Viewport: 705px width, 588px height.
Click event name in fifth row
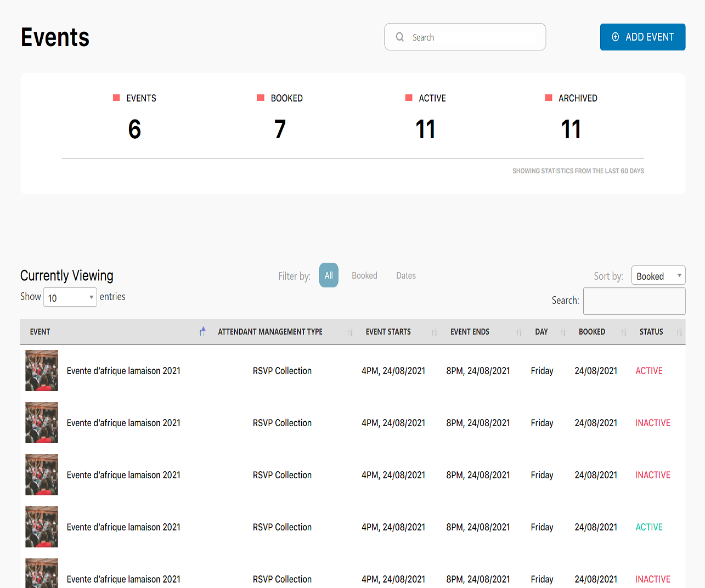[x=123, y=579]
